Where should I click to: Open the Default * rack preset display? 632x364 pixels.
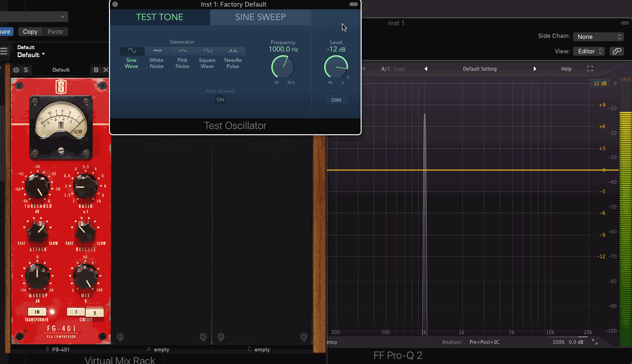[x=61, y=51]
